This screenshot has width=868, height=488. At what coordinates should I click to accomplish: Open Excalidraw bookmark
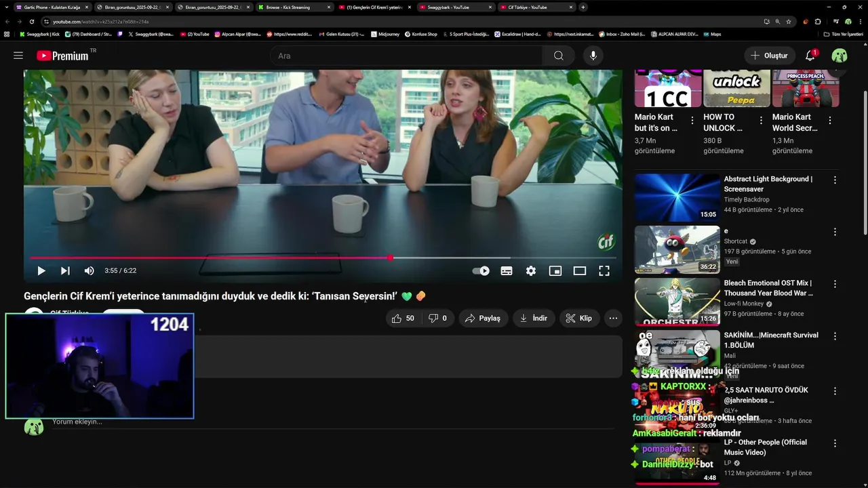517,34
